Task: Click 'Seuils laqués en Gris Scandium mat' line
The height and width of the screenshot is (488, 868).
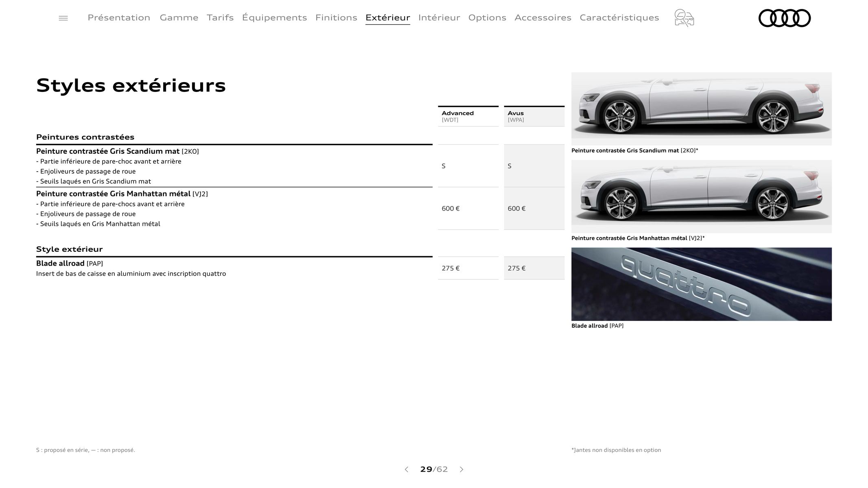Action: click(x=94, y=181)
